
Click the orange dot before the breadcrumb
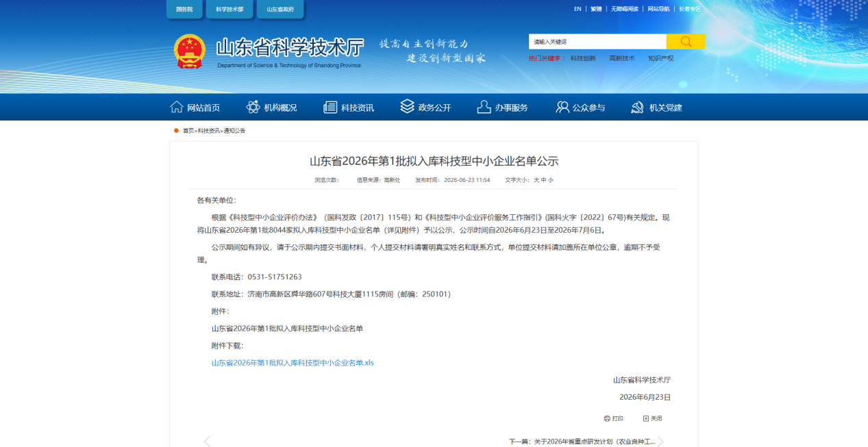176,130
